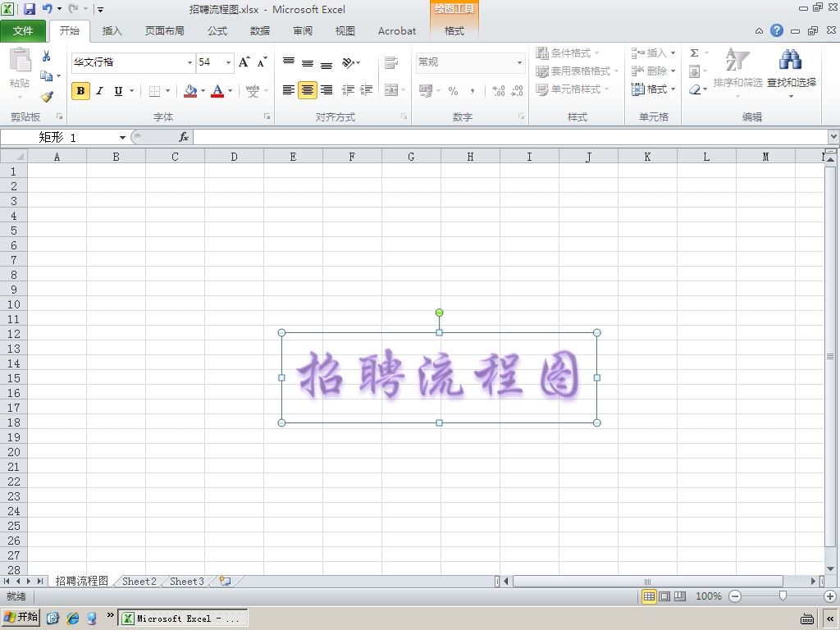Toggle underline formatting
840x630 pixels.
coord(118,90)
